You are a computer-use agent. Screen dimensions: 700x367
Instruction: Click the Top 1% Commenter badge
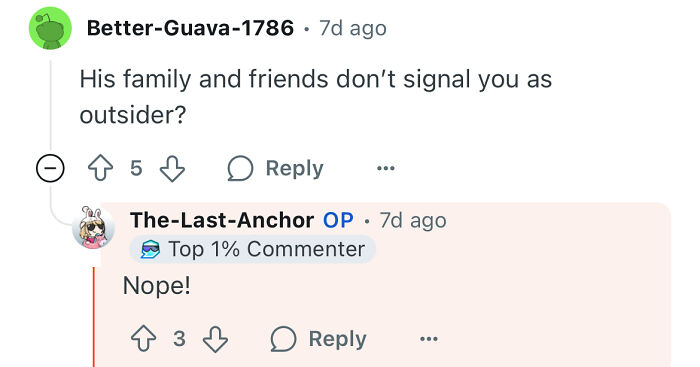(253, 249)
